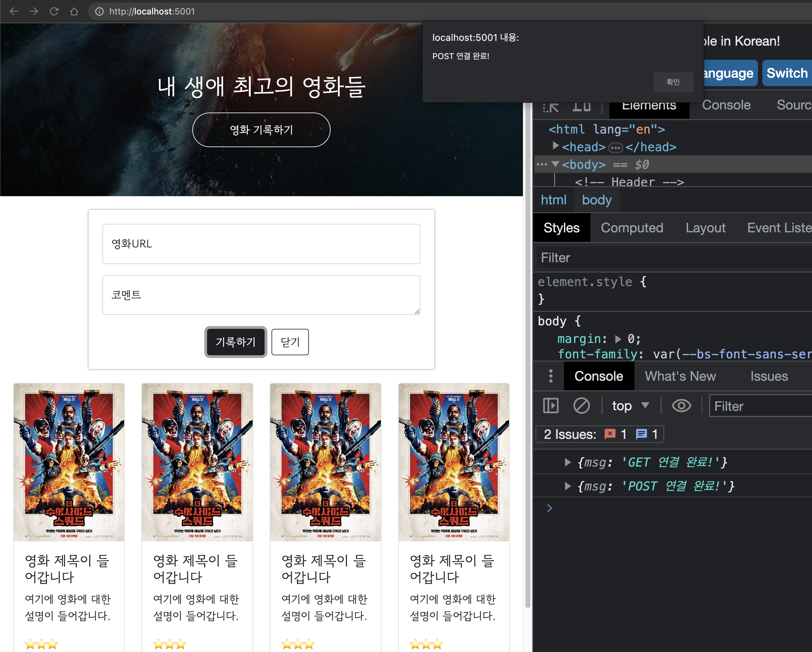Expand the margin property triangle
This screenshot has height=652, width=812.
click(618, 339)
